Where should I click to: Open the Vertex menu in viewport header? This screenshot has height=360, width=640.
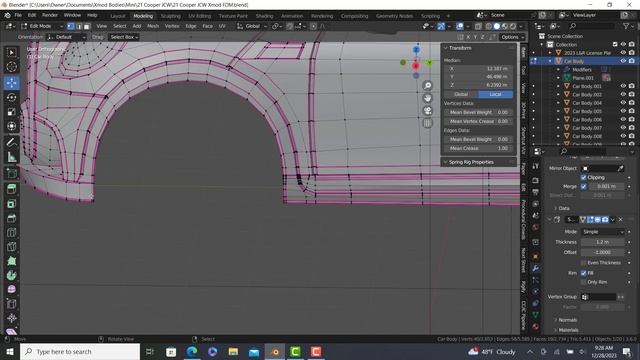click(x=172, y=26)
